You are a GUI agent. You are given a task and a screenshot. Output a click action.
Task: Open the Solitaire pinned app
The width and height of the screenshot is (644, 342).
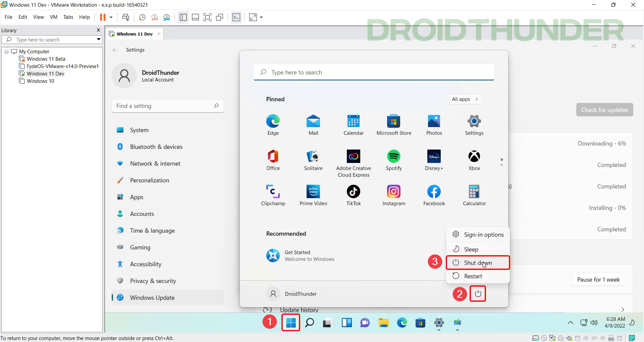[313, 160]
